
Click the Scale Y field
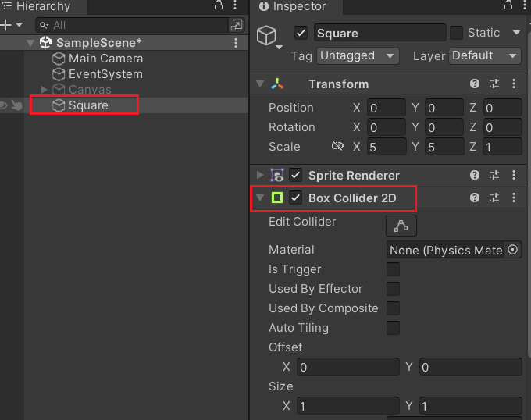[444, 147]
